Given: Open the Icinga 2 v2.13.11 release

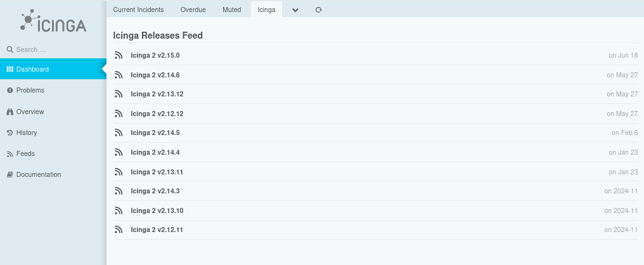Looking at the screenshot, I should [157, 172].
